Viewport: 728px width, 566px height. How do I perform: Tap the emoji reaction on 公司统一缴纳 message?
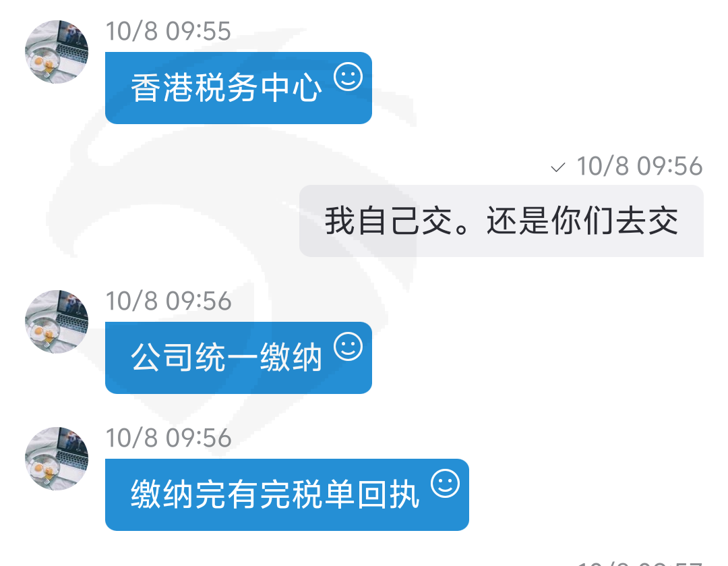click(x=348, y=347)
